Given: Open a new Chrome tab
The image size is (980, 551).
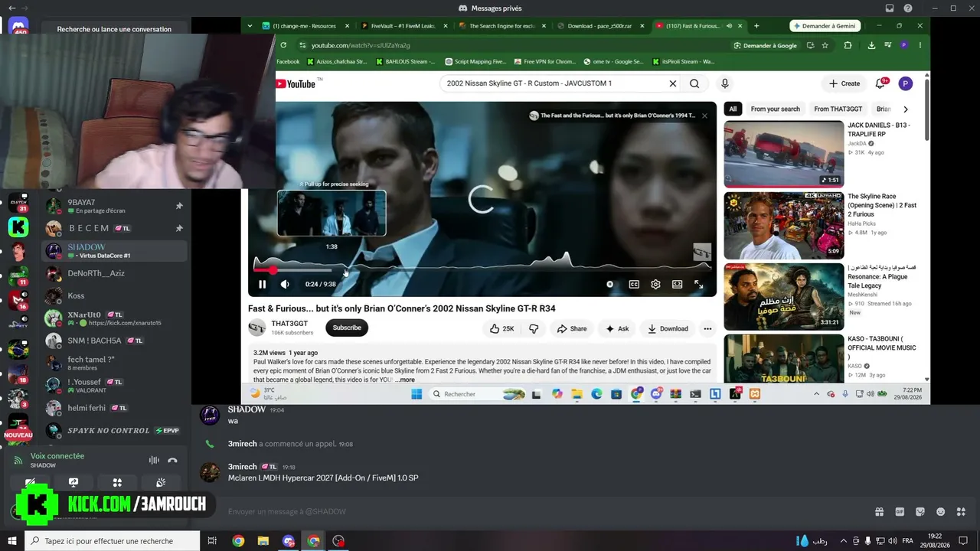Looking at the screenshot, I should click(x=756, y=25).
